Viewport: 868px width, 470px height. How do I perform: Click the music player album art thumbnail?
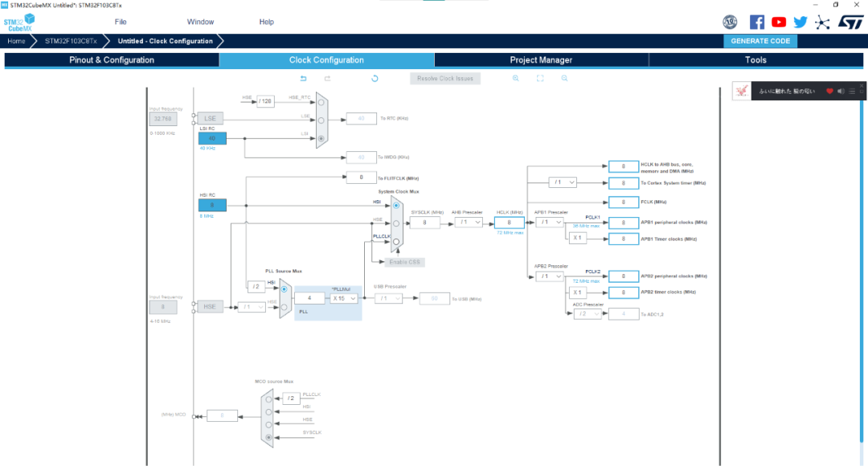pos(741,91)
